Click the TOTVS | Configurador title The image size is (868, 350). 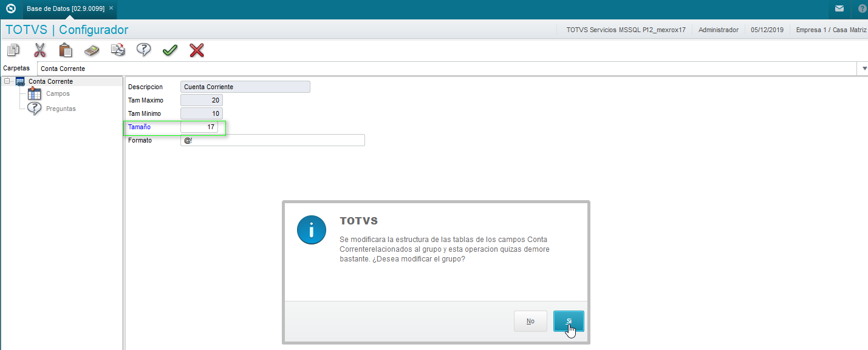coord(67,30)
